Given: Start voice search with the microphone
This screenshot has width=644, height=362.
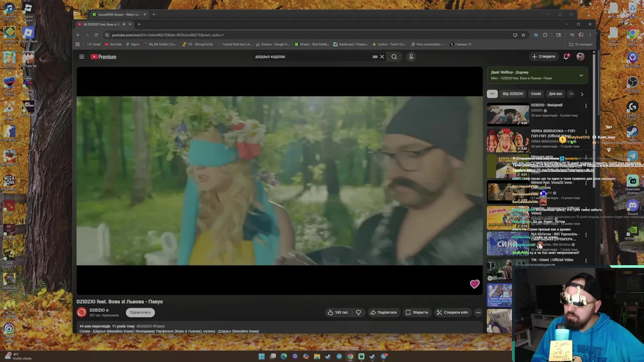Looking at the screenshot, I should (411, 57).
